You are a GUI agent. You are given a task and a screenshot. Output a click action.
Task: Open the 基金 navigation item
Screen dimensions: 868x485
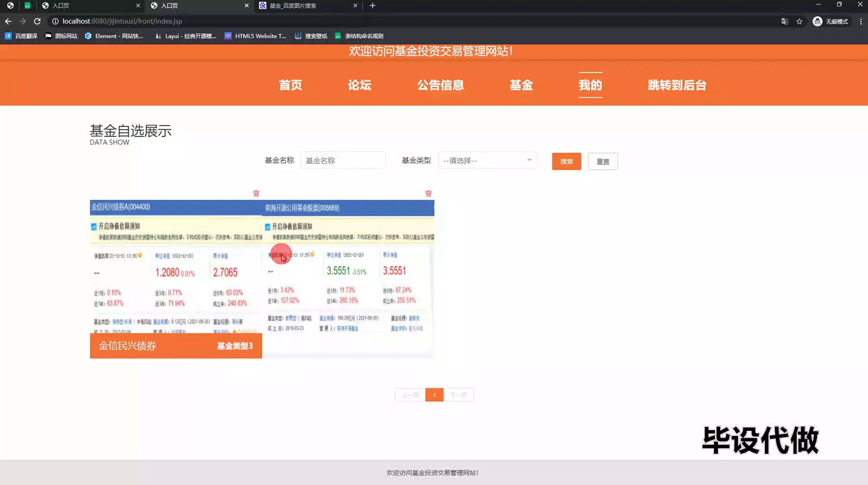click(x=521, y=85)
